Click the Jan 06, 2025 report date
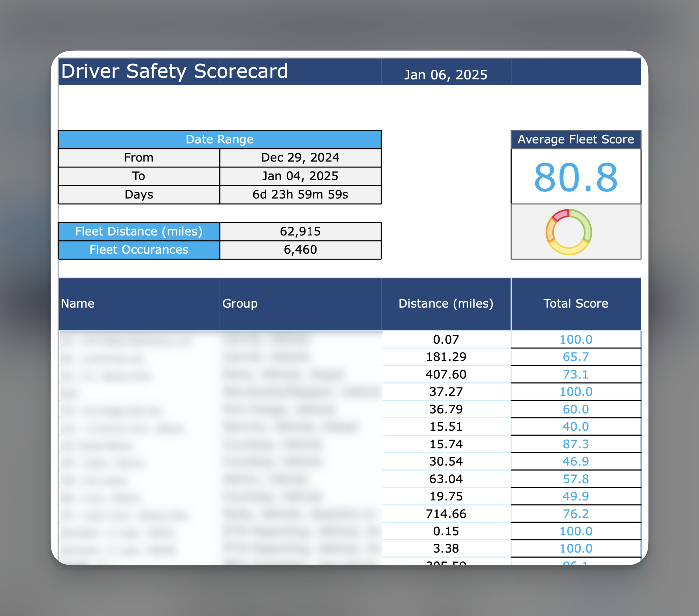Viewport: 699px width, 616px height. 446,75
